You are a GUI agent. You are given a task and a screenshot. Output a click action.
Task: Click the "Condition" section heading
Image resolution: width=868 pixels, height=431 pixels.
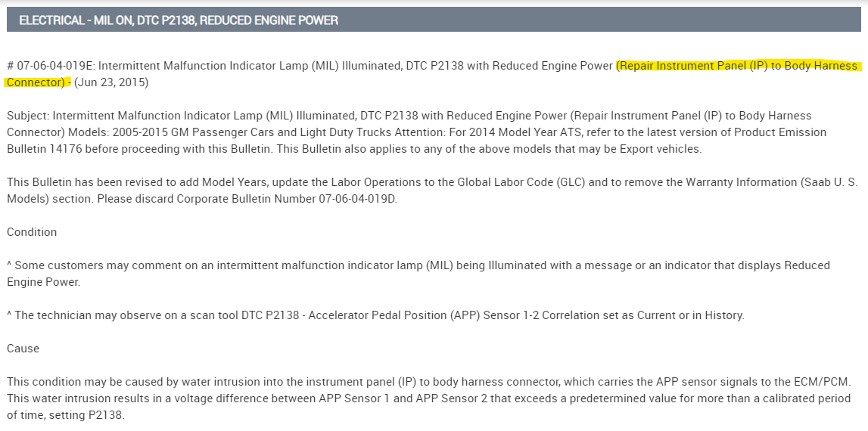click(32, 232)
